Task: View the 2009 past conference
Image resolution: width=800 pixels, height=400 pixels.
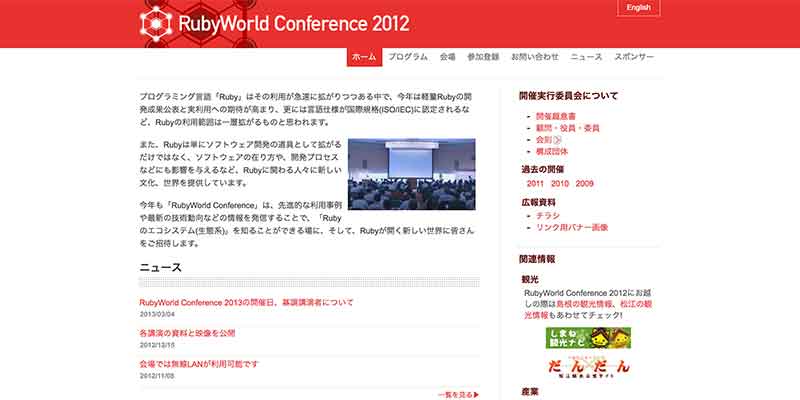Action: (584, 184)
